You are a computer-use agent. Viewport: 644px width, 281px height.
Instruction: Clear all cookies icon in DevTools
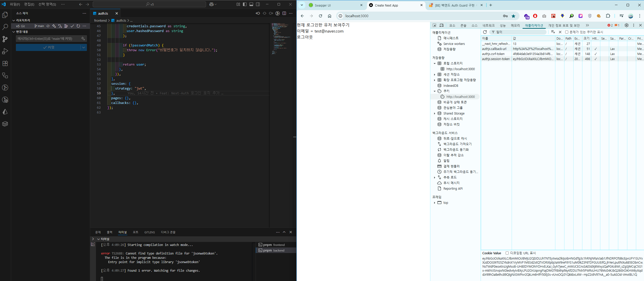point(553,32)
